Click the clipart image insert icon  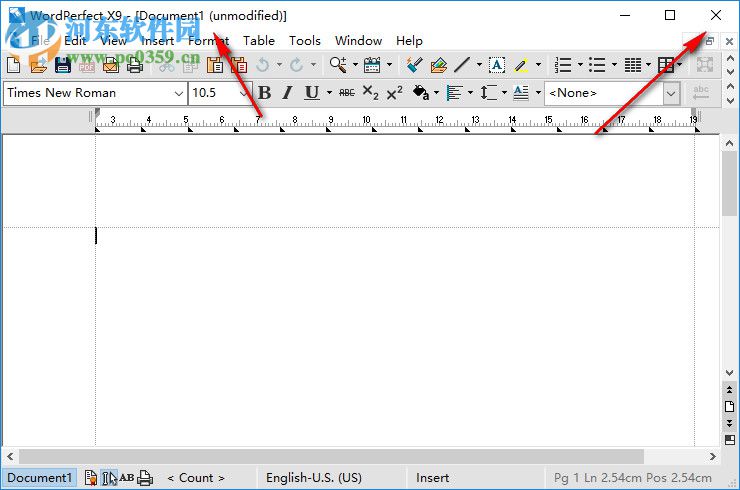pyautogui.click(x=439, y=65)
